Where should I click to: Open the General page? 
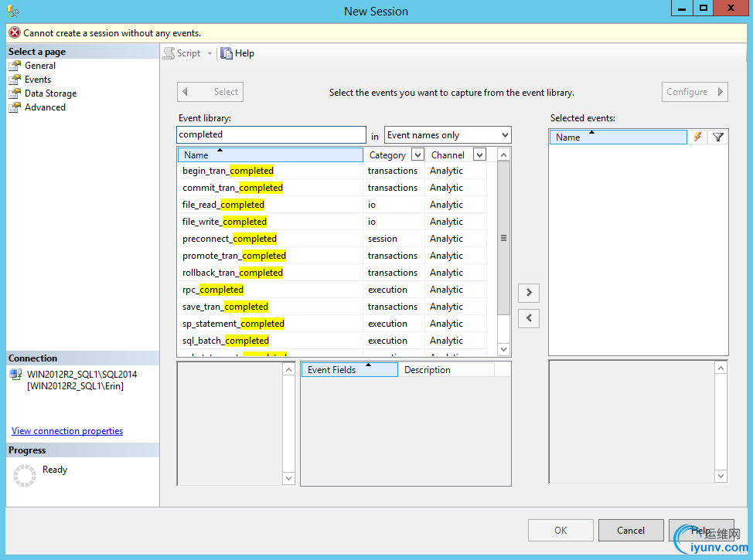pyautogui.click(x=40, y=66)
